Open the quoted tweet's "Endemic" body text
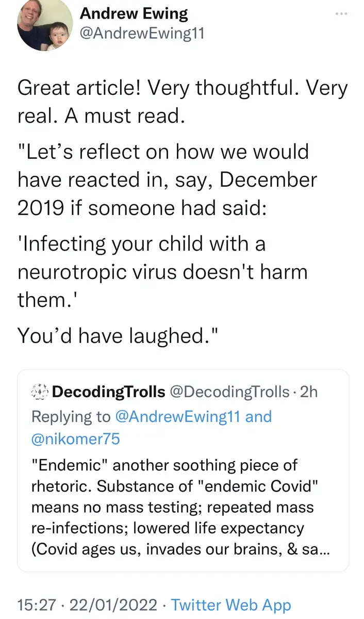Image resolution: width=364 pixels, height=619 pixels. 165,465
